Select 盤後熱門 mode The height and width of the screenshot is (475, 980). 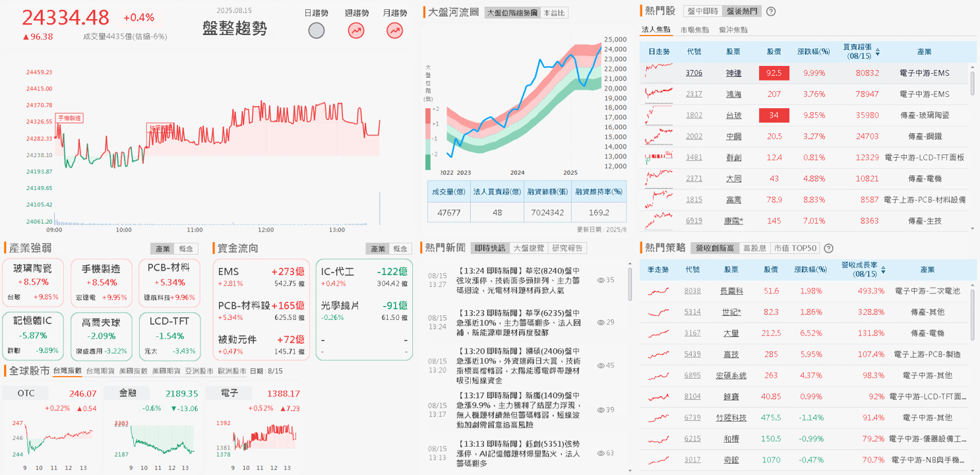click(x=741, y=11)
